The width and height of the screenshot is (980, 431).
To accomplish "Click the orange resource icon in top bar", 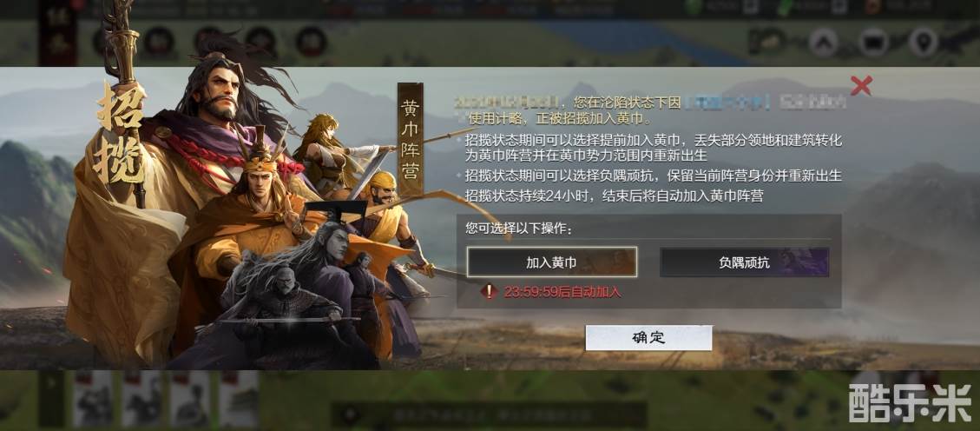I will pos(873,7).
